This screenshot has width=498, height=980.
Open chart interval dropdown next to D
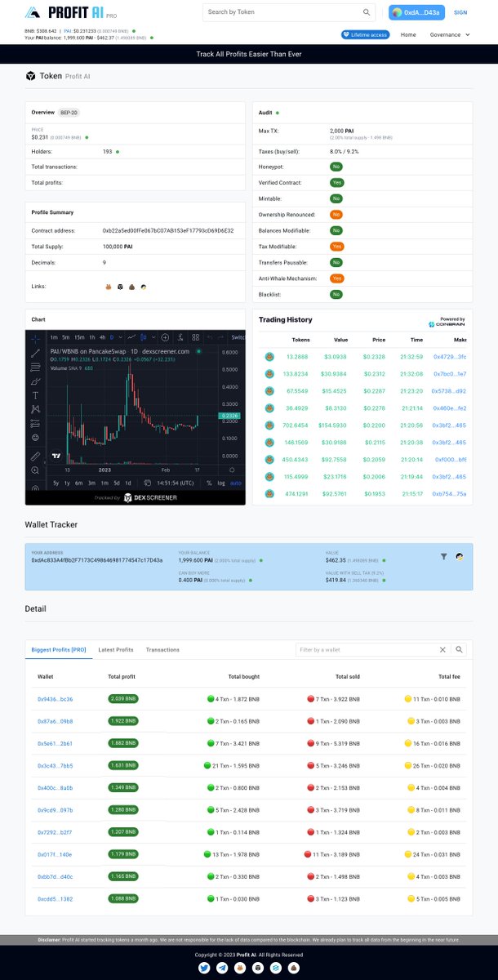pyautogui.click(x=120, y=337)
